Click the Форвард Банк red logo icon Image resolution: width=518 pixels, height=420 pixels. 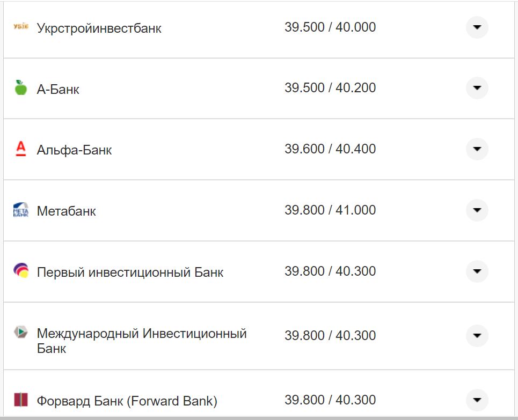(x=19, y=400)
